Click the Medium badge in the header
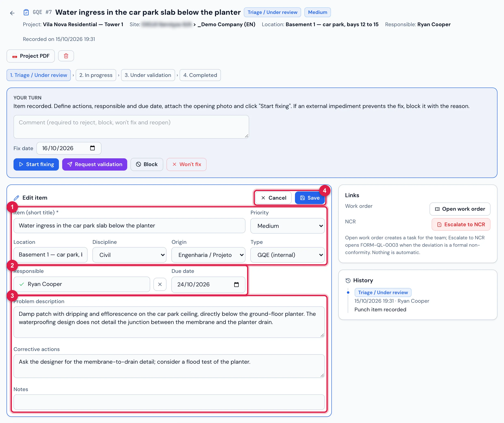 pyautogui.click(x=317, y=12)
